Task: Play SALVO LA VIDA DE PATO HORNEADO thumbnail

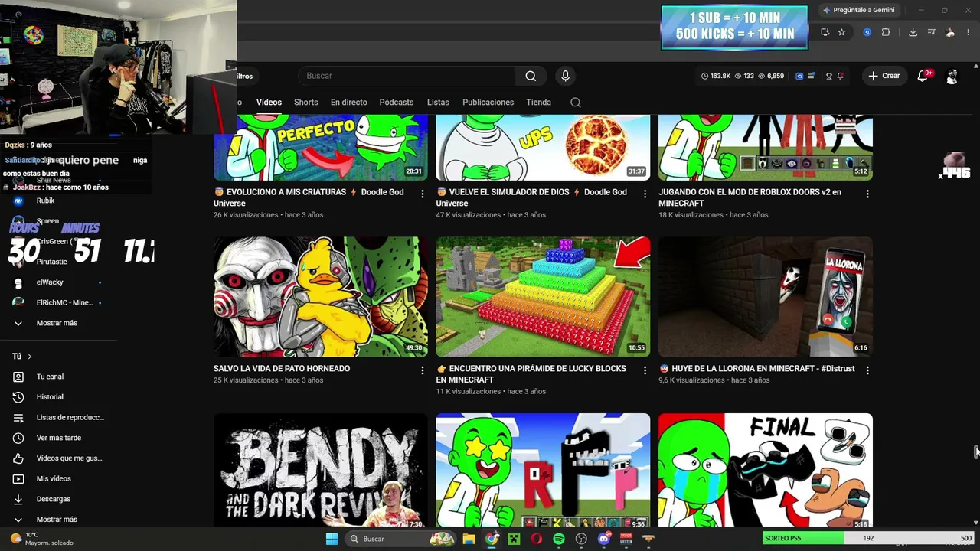Action: pyautogui.click(x=321, y=297)
